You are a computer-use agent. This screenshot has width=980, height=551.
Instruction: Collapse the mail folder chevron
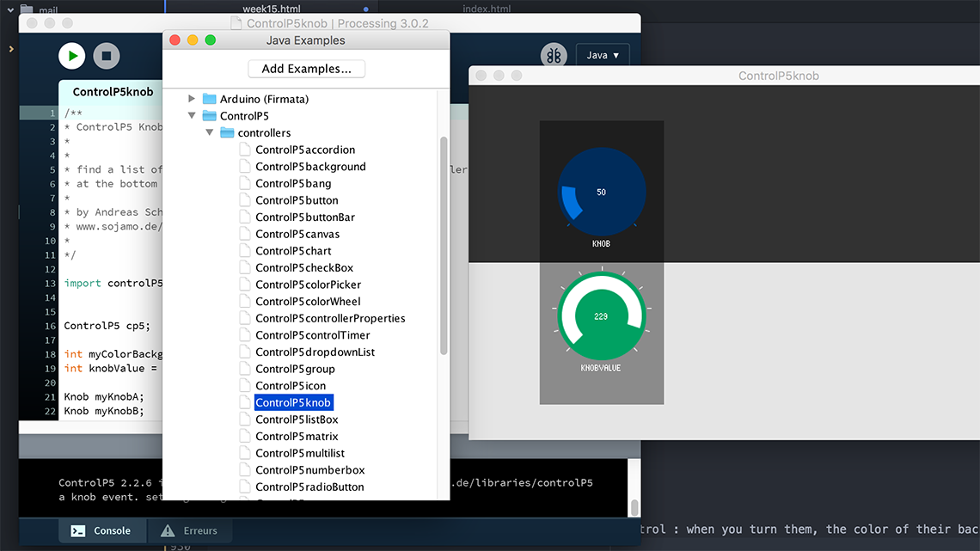click(10, 9)
